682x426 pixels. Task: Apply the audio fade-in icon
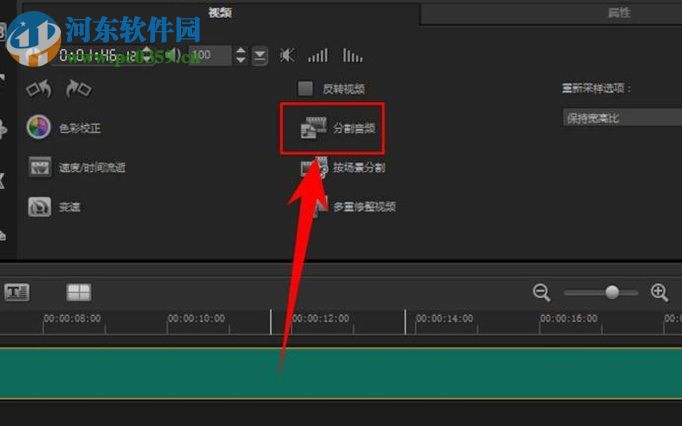(318, 56)
